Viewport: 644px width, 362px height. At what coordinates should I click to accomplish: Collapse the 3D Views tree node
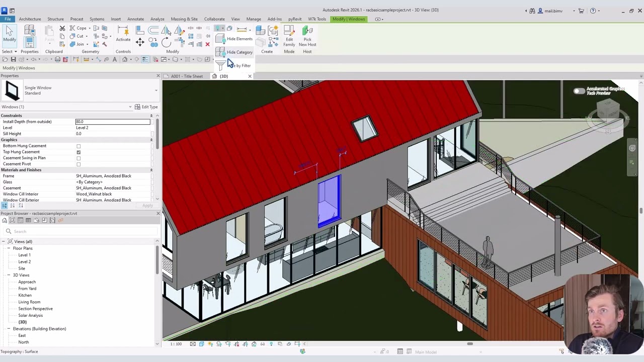pyautogui.click(x=9, y=275)
